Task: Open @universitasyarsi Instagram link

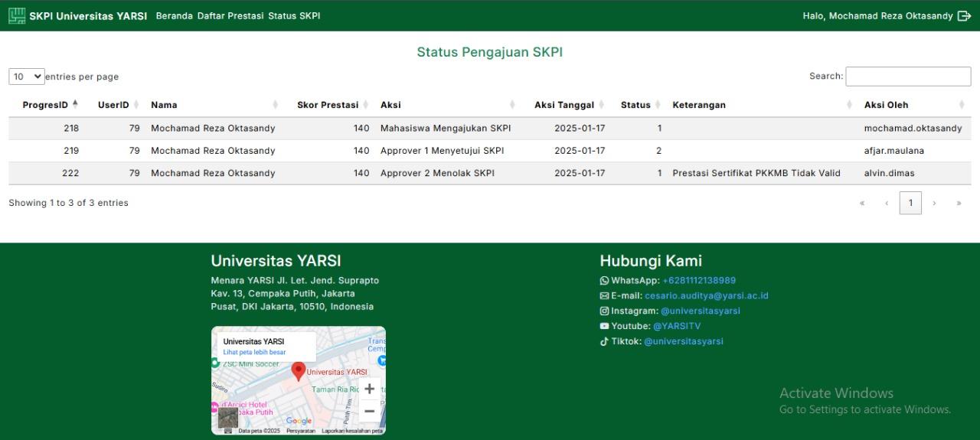Action: 701,311
